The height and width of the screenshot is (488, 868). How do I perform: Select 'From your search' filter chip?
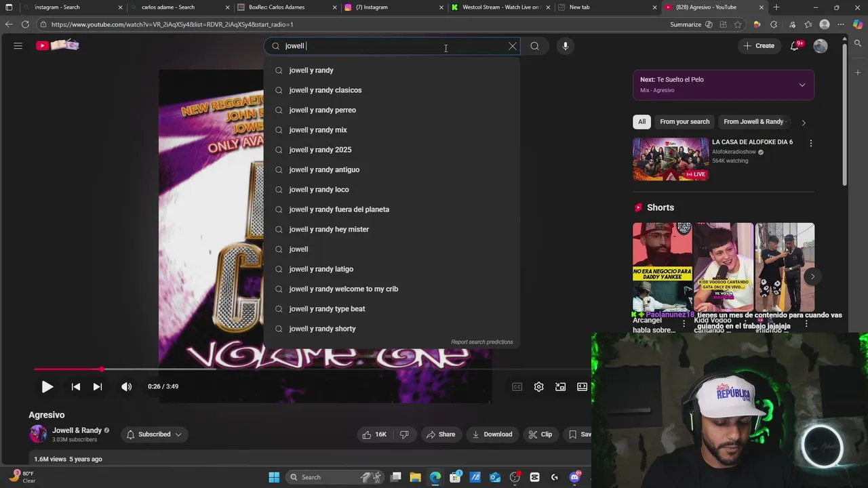tap(685, 122)
